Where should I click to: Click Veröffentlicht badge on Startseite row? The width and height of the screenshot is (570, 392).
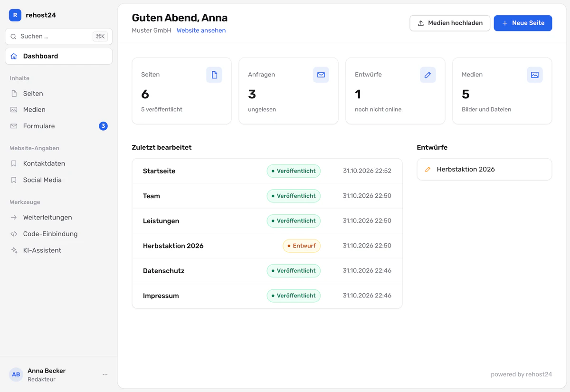pos(294,171)
